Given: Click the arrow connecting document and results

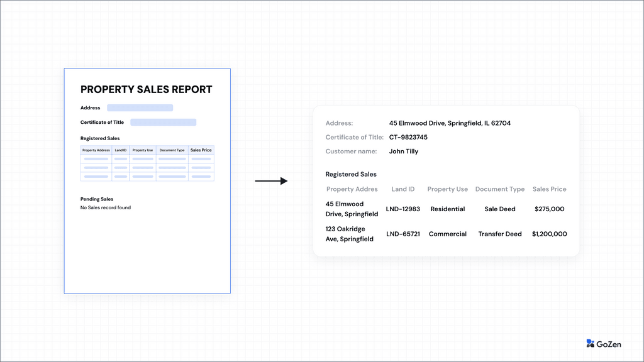Looking at the screenshot, I should point(270,181).
